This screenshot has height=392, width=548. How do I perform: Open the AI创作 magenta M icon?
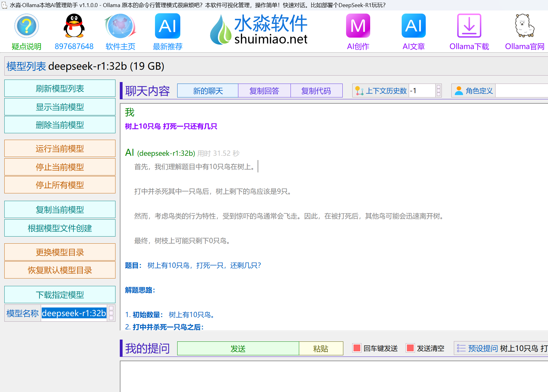(358, 26)
